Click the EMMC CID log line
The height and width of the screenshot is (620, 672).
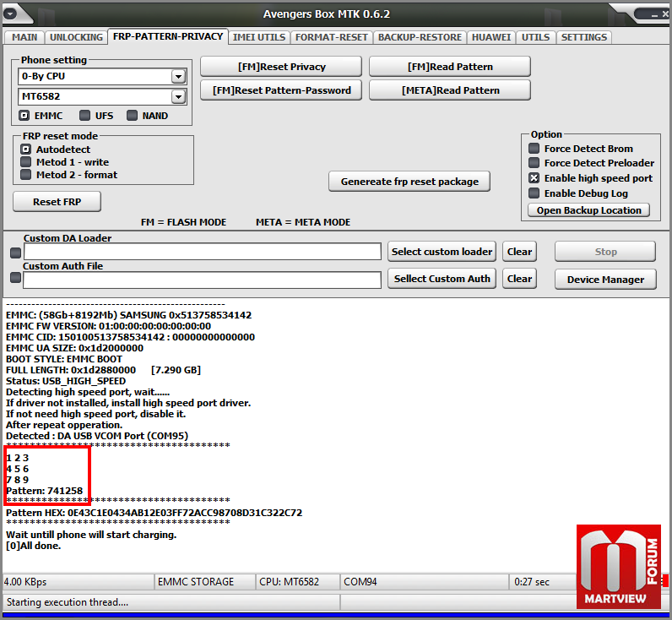[130, 337]
